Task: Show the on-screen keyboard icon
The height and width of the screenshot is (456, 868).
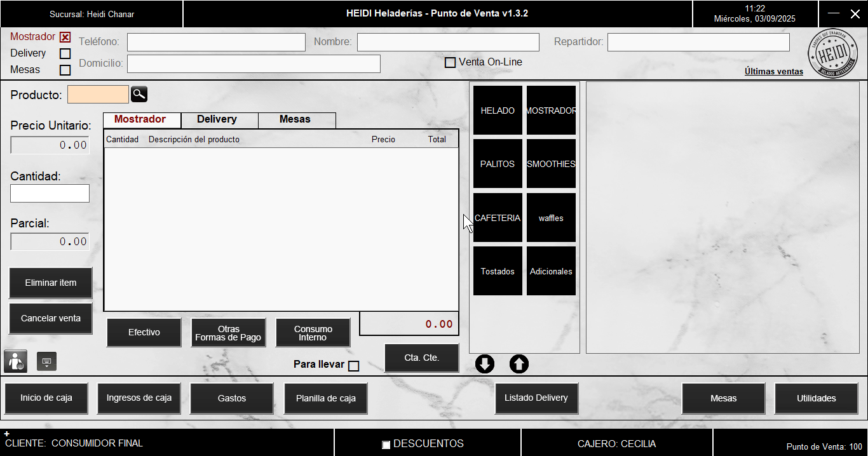Action: tap(46, 361)
